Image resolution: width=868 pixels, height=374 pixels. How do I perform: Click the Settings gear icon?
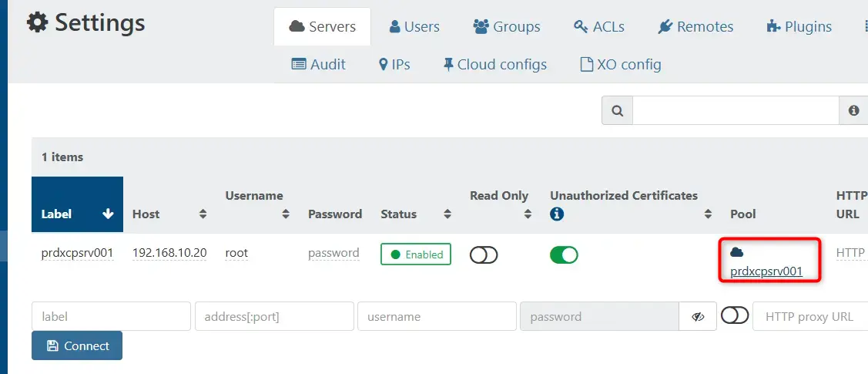coord(38,23)
